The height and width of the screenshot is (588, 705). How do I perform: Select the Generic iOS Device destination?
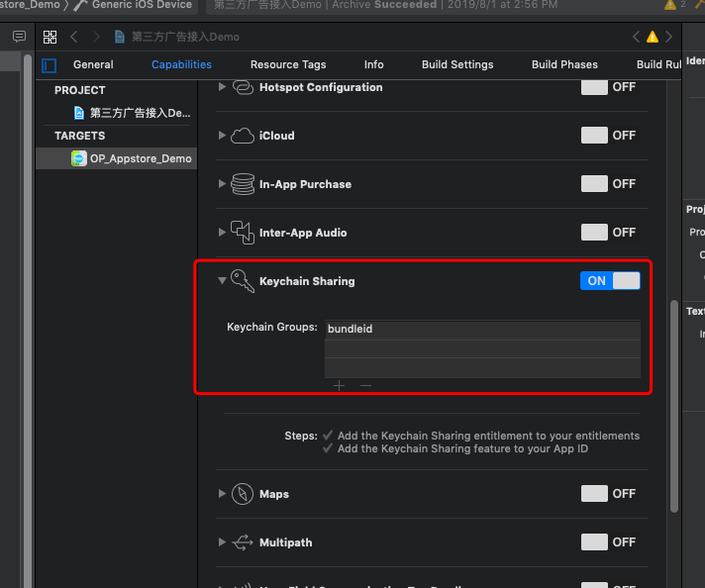(141, 5)
